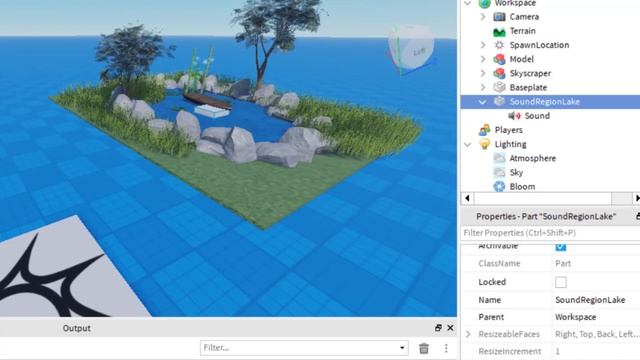Click the Properties panel title bar
Screen dimensions: 640x360
point(550,216)
